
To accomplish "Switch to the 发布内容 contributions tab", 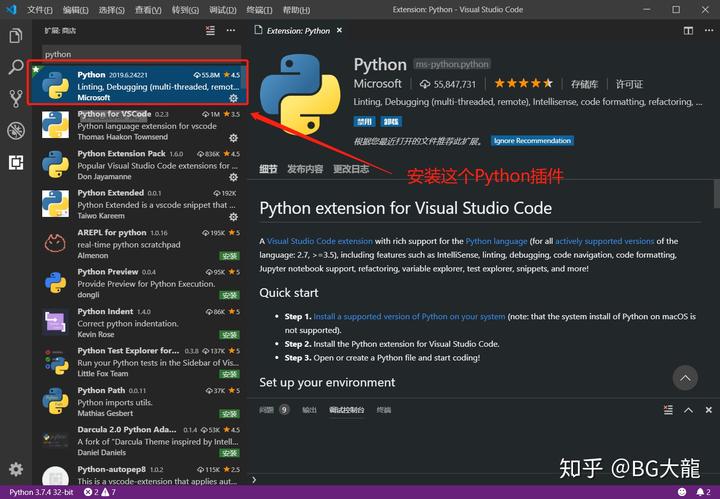I will coord(305,169).
